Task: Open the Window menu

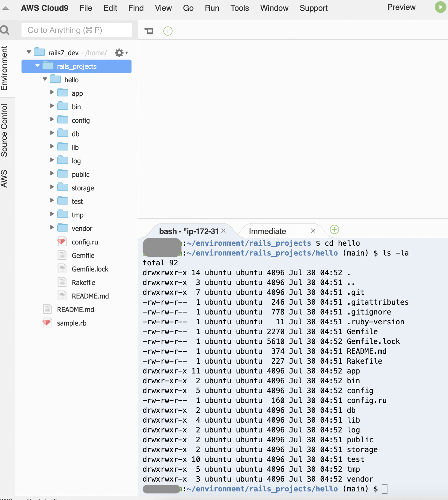Action: click(274, 8)
